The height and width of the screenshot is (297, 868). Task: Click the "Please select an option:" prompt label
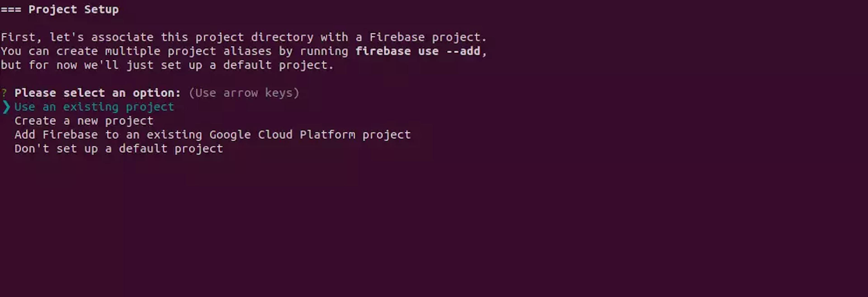click(x=97, y=93)
